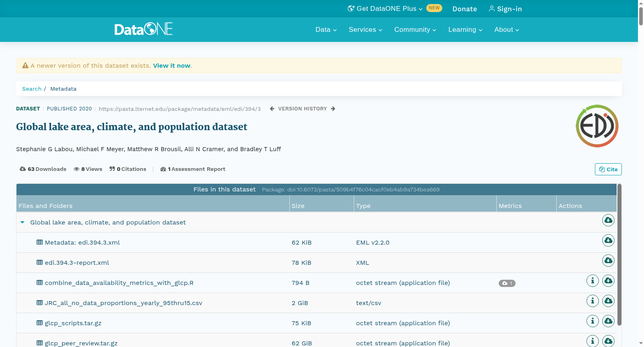Click the warning triangle icon in the alert

(x=25, y=65)
